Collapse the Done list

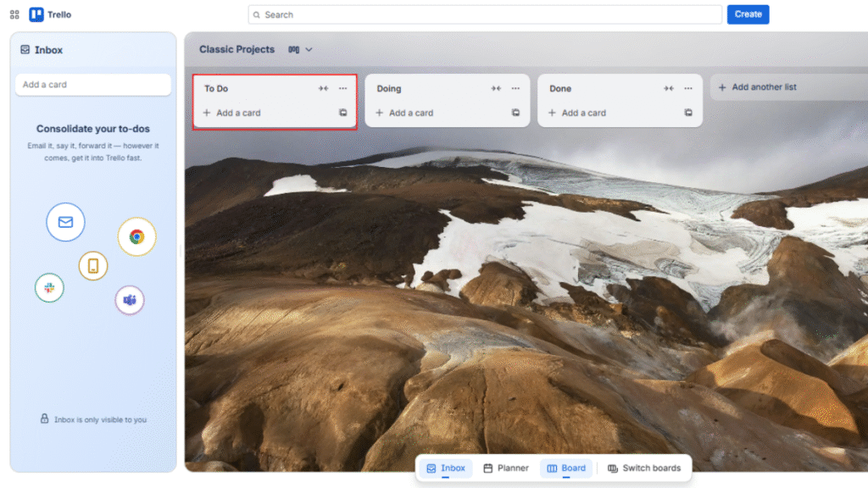click(x=669, y=87)
